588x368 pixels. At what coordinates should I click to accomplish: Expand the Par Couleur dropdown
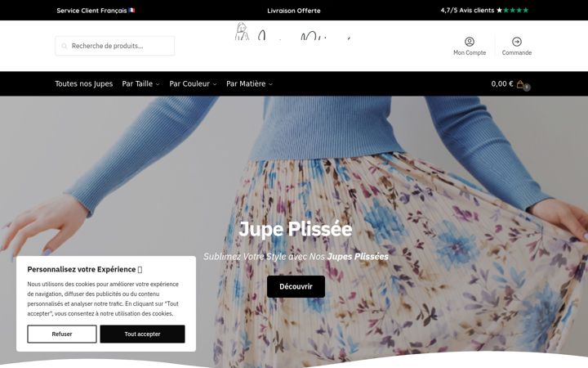[x=193, y=83]
